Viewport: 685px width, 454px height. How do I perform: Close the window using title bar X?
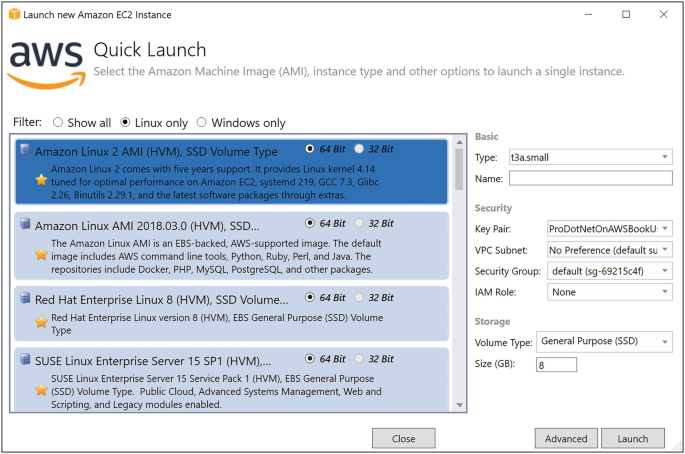pos(664,14)
